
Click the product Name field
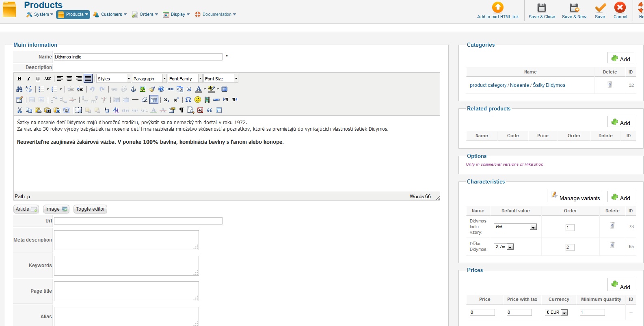(x=138, y=57)
